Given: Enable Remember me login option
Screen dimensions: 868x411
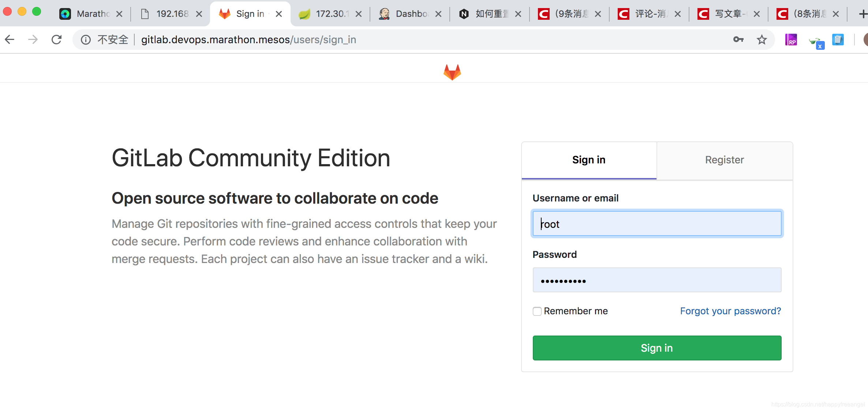Looking at the screenshot, I should pos(536,311).
